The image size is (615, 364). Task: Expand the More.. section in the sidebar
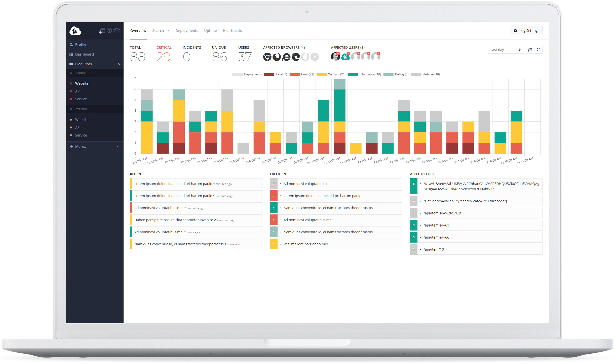pyautogui.click(x=81, y=146)
